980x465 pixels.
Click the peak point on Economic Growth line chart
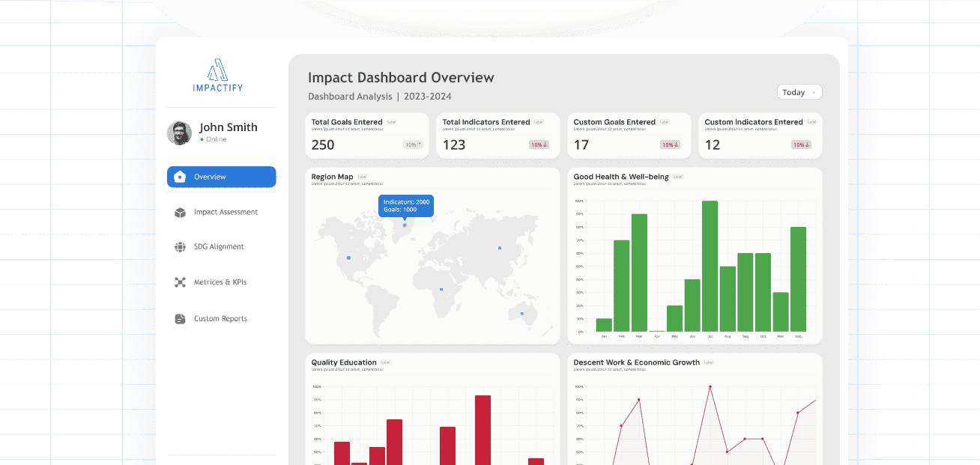tap(710, 387)
